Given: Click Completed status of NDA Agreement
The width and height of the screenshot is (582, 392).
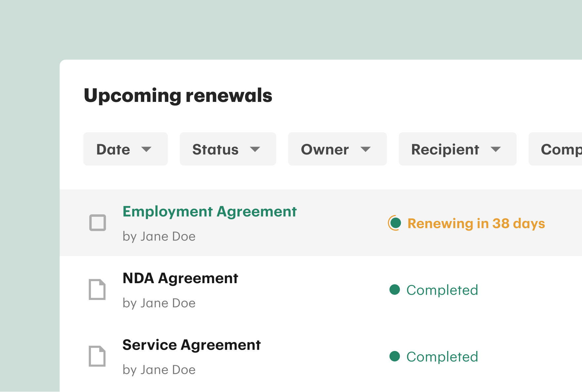Looking at the screenshot, I should click(x=442, y=290).
